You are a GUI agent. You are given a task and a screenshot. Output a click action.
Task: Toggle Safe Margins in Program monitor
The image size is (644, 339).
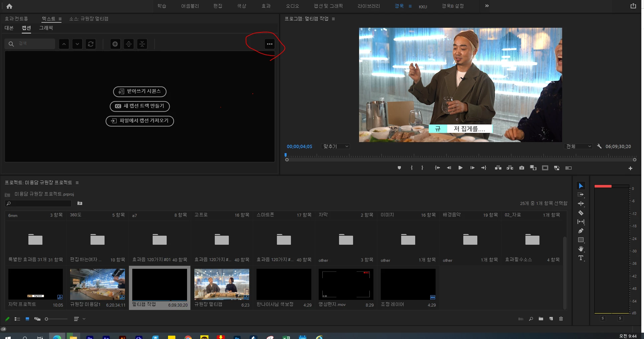click(x=545, y=168)
